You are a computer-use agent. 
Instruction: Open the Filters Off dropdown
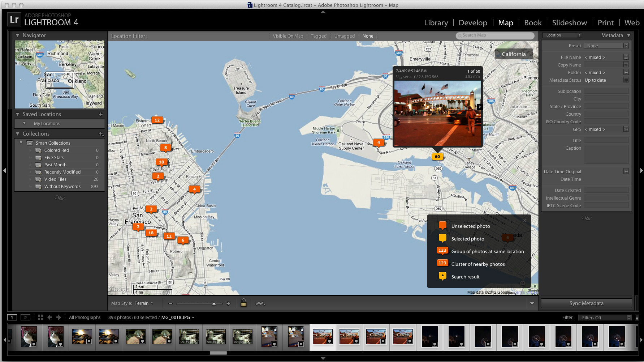click(605, 318)
